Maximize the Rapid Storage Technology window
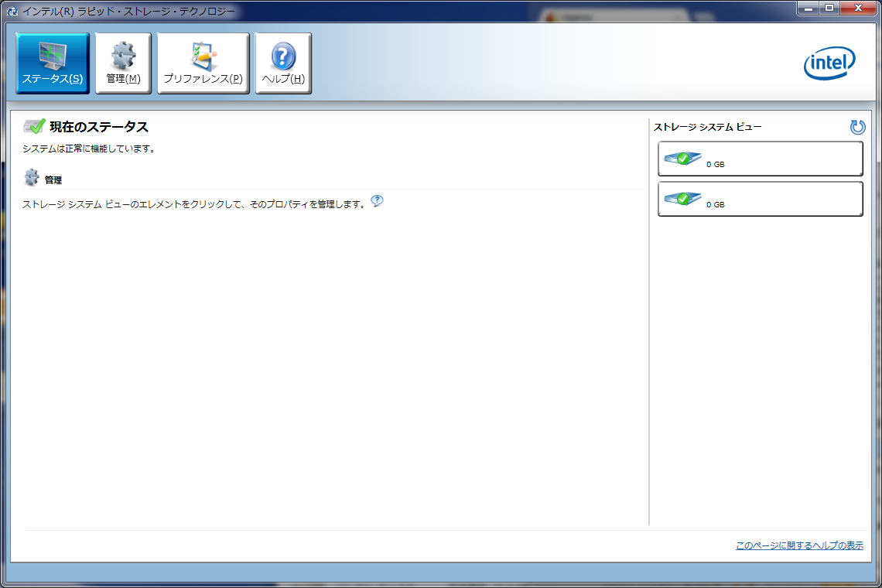The height and width of the screenshot is (588, 882). pos(829,9)
